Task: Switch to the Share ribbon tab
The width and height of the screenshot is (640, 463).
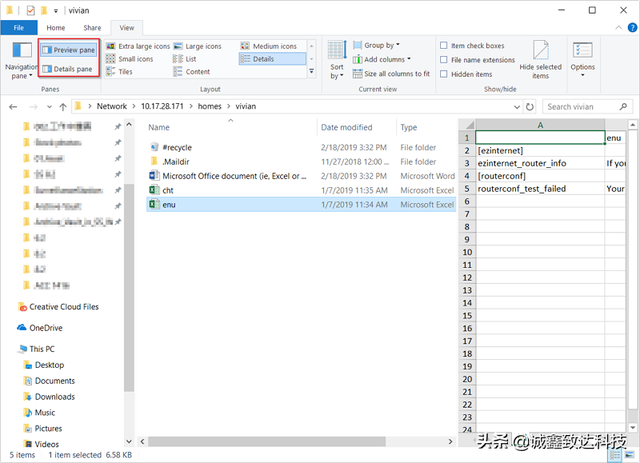Action: (92, 28)
